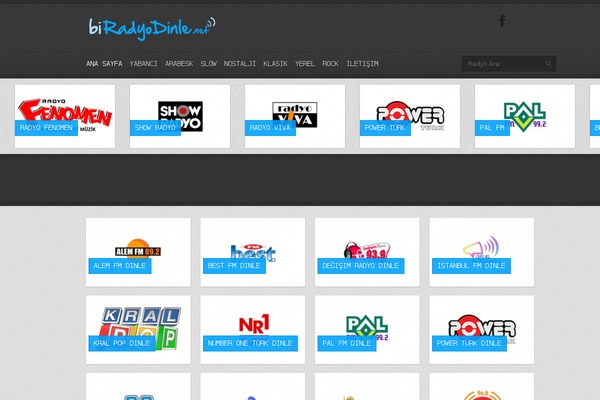600x400 pixels.
Task: Click the search magnifier icon
Action: pos(548,64)
